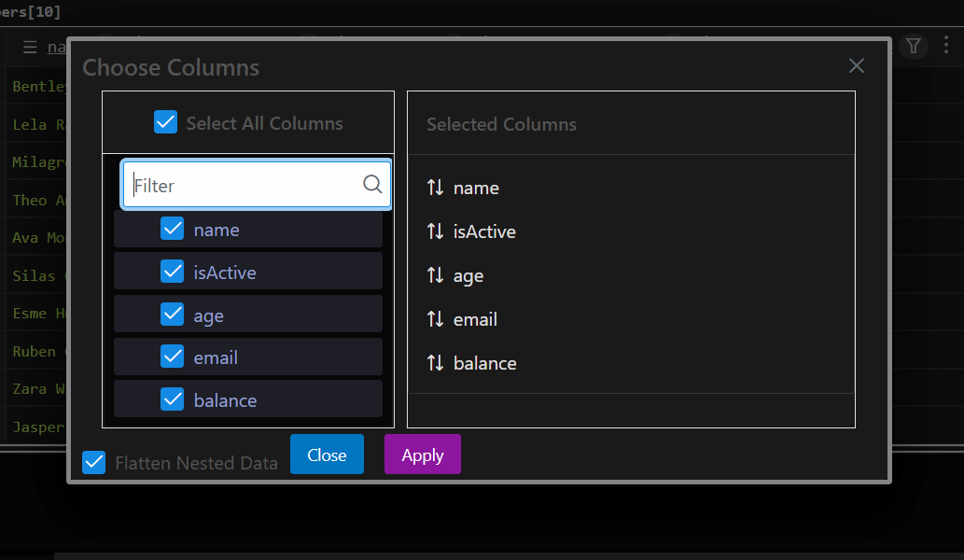This screenshot has width=964, height=560.
Task: Click the sort icon next to email
Action: coord(436,319)
